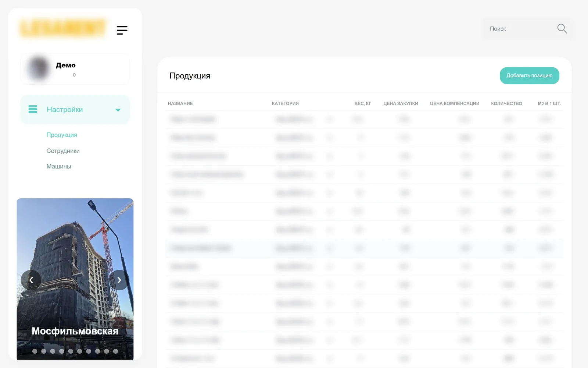Image resolution: width=588 pixels, height=368 pixels.
Task: Click the Добавить позицию button
Action: point(529,75)
